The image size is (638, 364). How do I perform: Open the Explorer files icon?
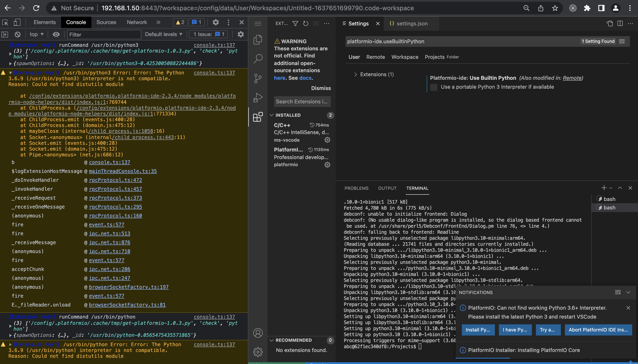(258, 39)
